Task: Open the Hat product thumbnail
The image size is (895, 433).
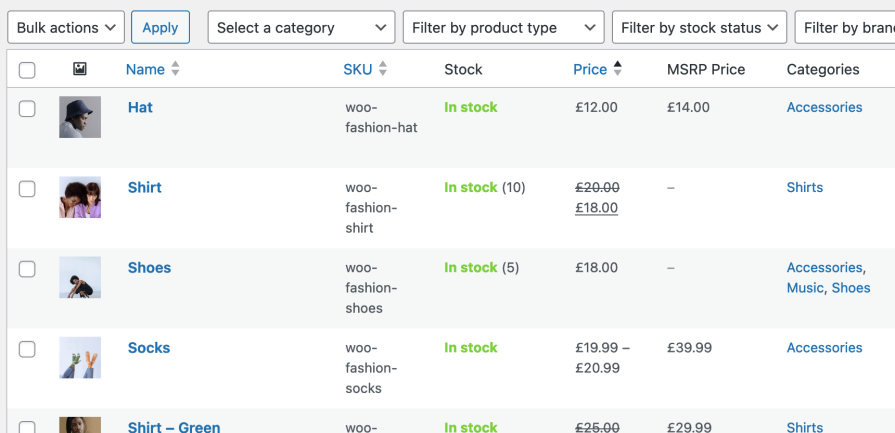Action: 80,117
